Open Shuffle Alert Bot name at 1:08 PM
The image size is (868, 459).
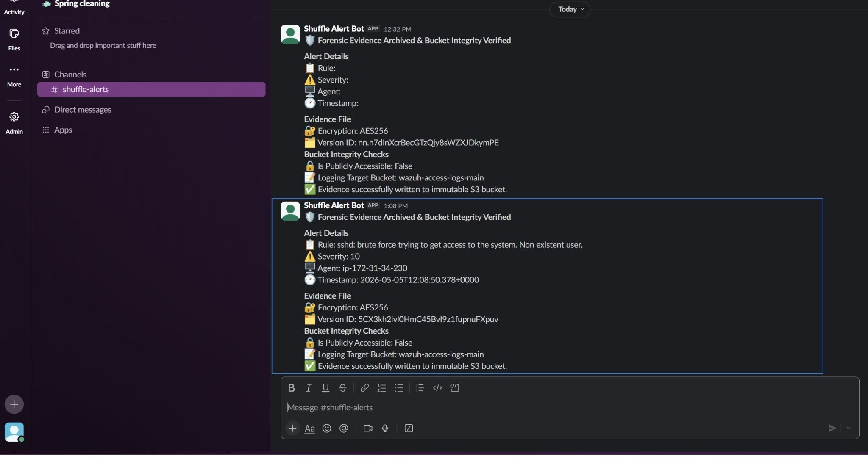(x=334, y=205)
